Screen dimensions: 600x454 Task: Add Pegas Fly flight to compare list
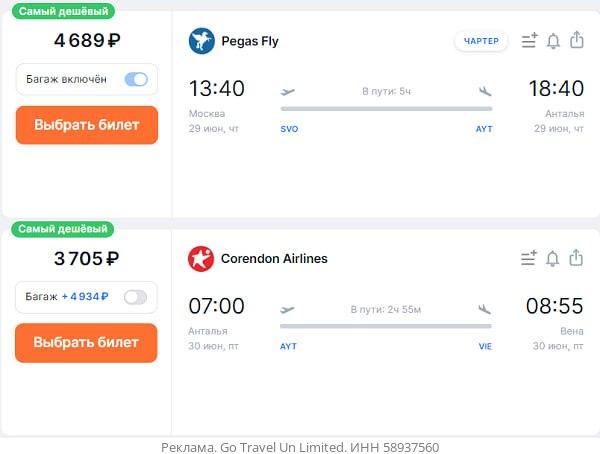click(x=528, y=41)
